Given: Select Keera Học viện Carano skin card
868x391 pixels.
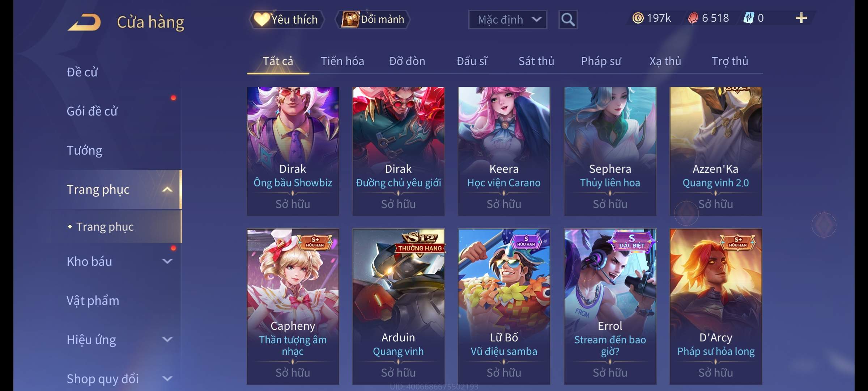Looking at the screenshot, I should (504, 151).
